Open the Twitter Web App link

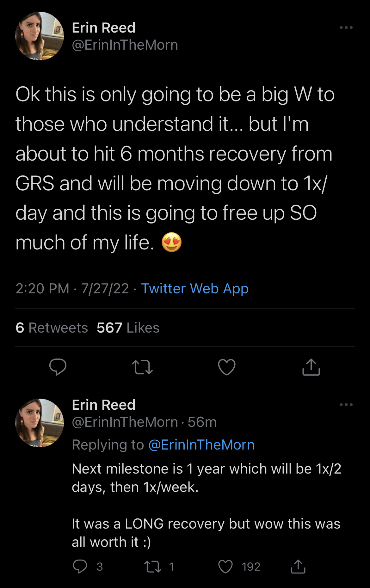coord(195,289)
